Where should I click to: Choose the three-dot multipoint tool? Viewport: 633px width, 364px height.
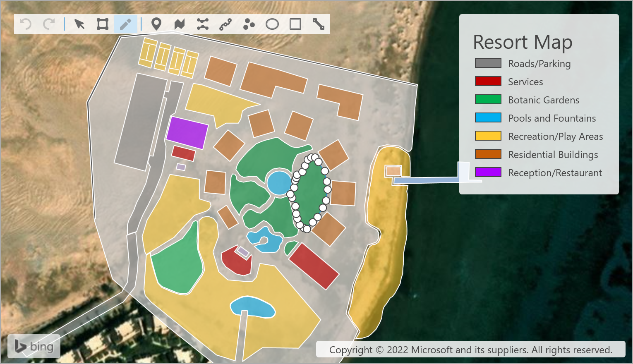249,24
